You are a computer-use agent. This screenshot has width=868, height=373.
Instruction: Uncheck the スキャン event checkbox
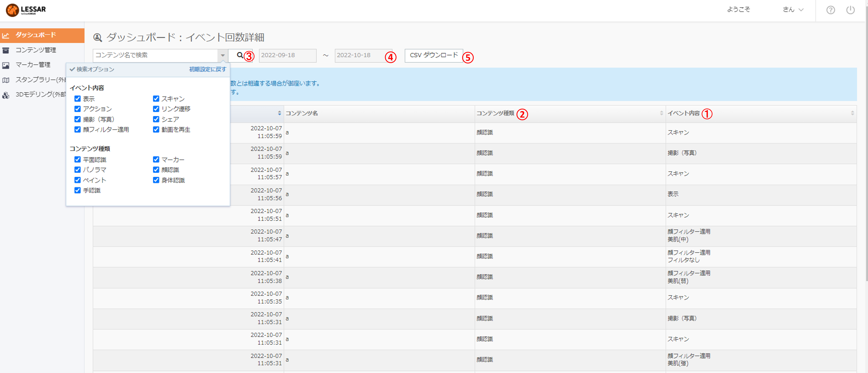point(156,98)
